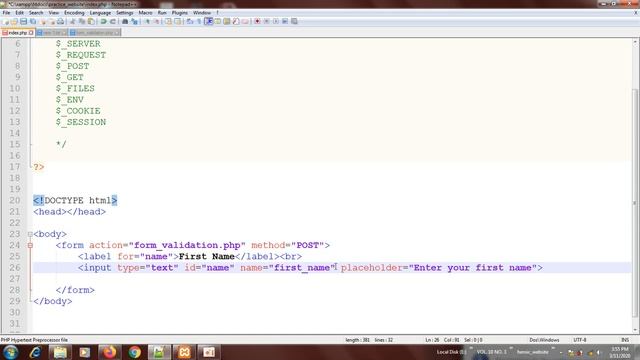This screenshot has width=640, height=360.
Task: Switch to the form_validation.php tab
Action: [x=94, y=32]
